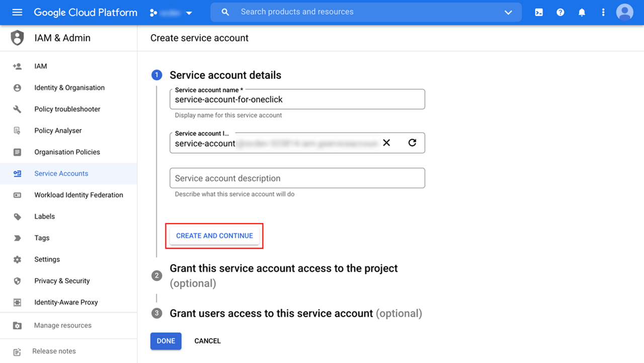Click the project selector hexagon icon
Viewport: 644px width, 363px height.
tap(153, 13)
